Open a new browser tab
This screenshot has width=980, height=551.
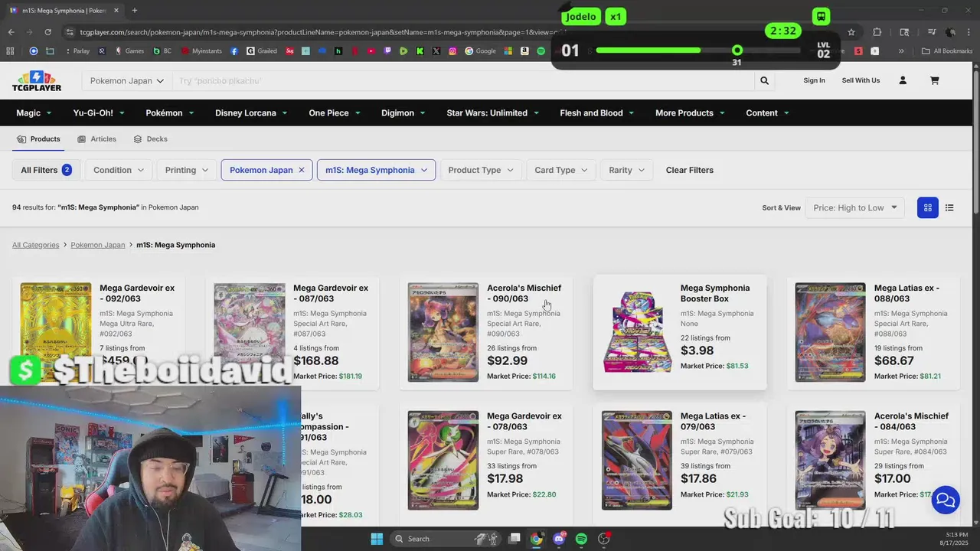click(134, 11)
